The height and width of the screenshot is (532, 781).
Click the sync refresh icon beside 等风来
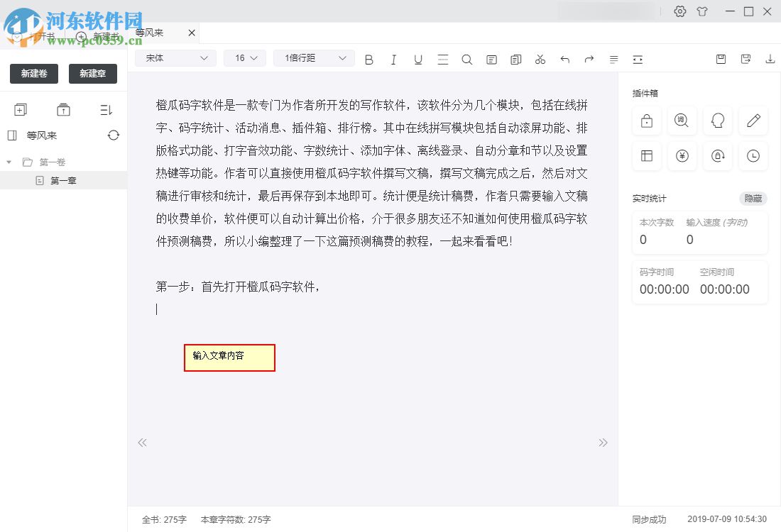pos(114,135)
